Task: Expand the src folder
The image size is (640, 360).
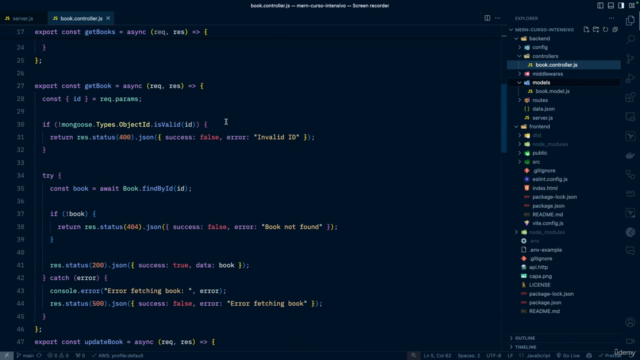Action: coord(536,162)
